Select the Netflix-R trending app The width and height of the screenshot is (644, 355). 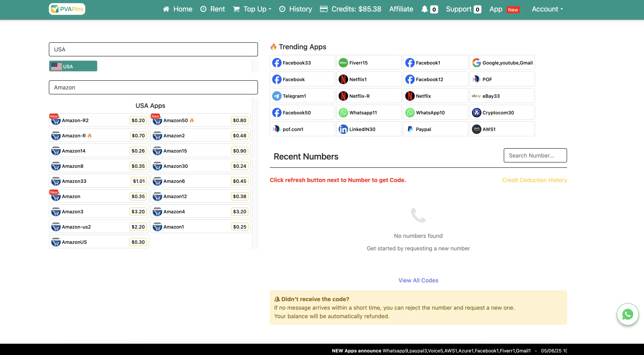pyautogui.click(x=369, y=96)
